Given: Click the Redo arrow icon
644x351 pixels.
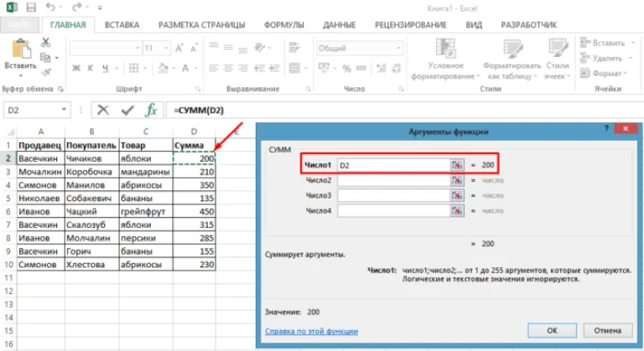Looking at the screenshot, I should (x=76, y=7).
